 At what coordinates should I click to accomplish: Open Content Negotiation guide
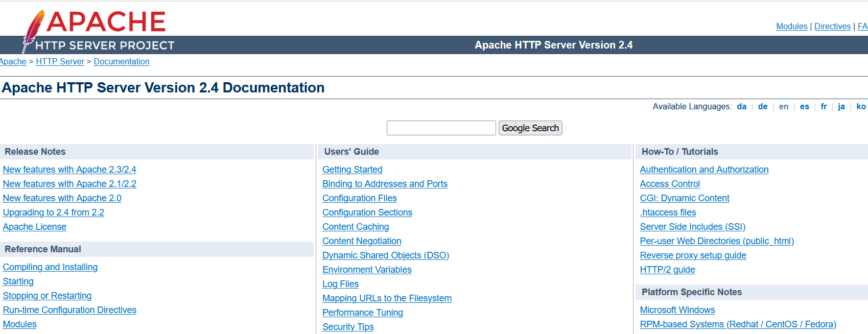(362, 241)
